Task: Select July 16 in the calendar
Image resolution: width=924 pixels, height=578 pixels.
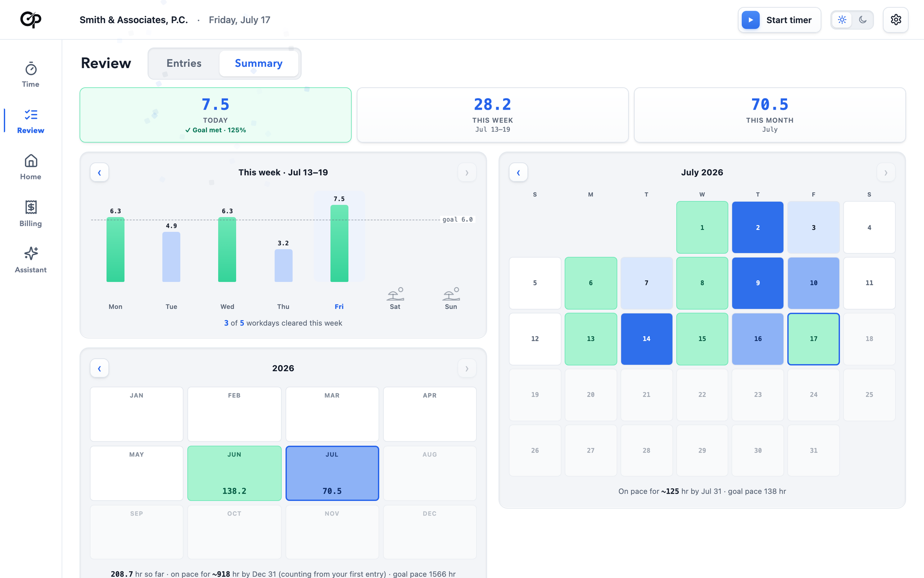Action: (758, 339)
